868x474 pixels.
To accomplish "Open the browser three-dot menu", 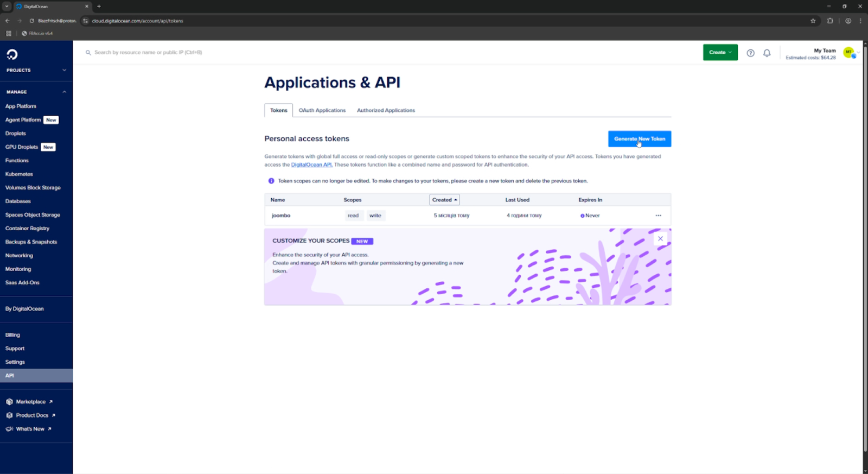I will pyautogui.click(x=860, y=21).
